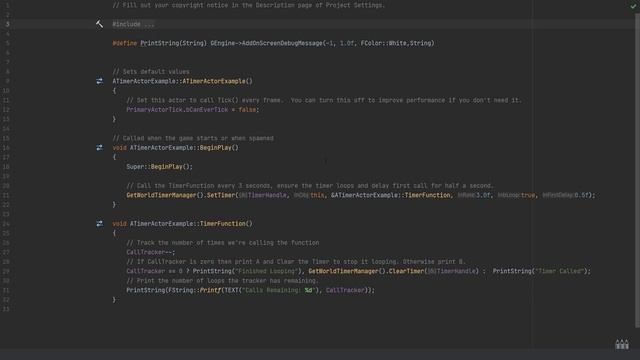Click gutter navigation icon beside BeginPlay
This screenshot has height=360, width=640.
pyautogui.click(x=100, y=148)
